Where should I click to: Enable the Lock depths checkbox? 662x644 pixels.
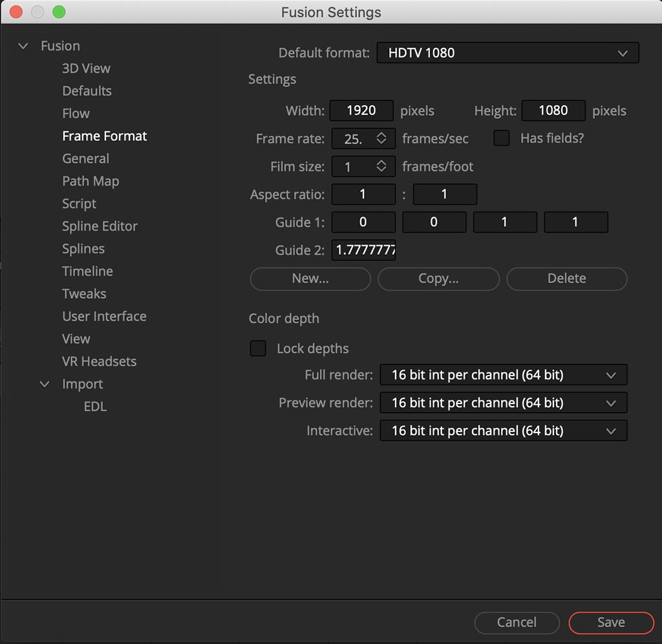pyautogui.click(x=258, y=349)
